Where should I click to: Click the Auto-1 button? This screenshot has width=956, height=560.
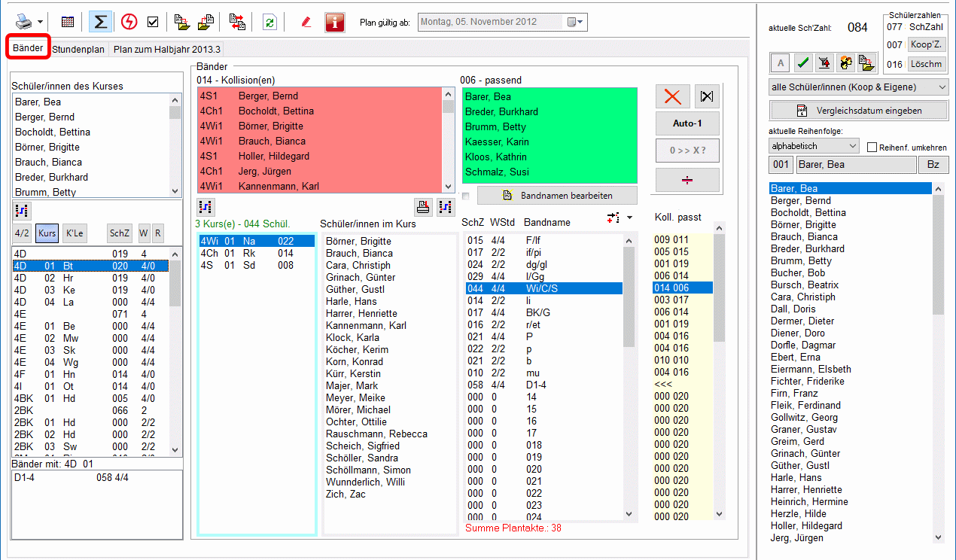click(687, 123)
